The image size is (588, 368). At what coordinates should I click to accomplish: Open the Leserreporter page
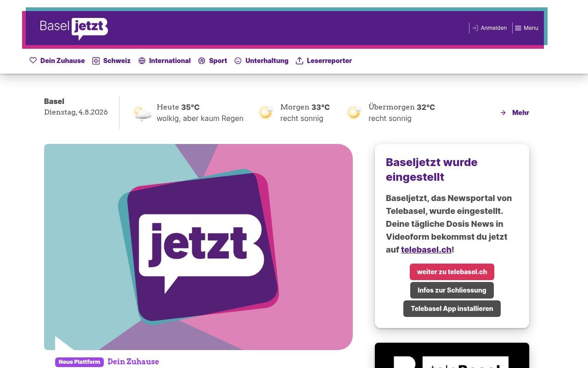329,61
